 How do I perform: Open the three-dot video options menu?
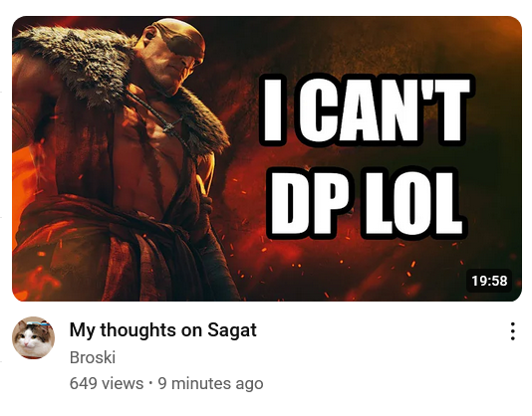(513, 331)
